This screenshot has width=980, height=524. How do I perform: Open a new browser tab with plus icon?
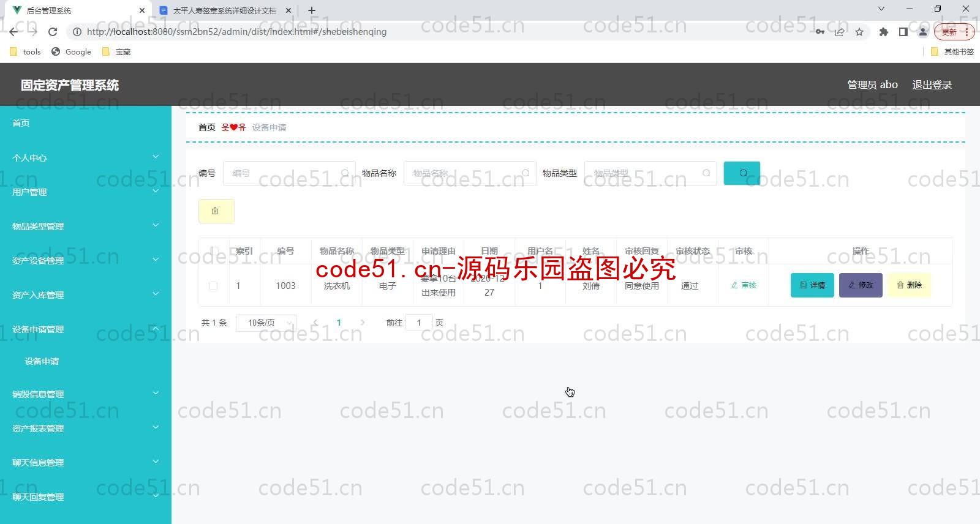312,10
